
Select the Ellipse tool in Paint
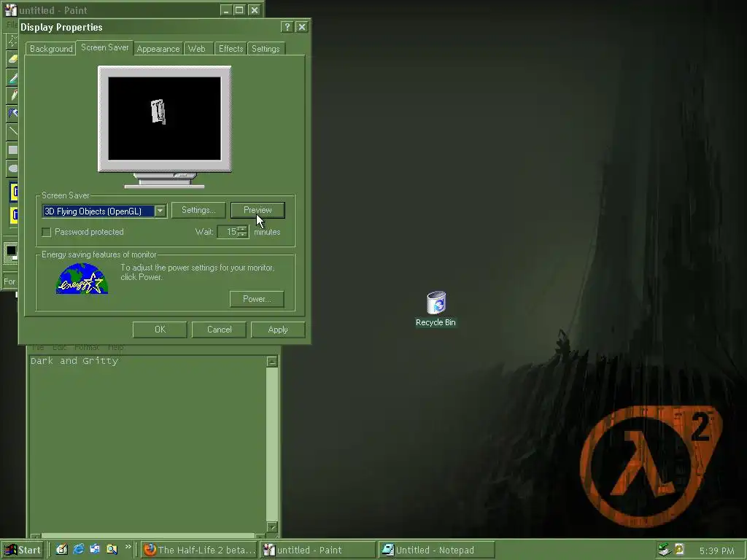12,168
